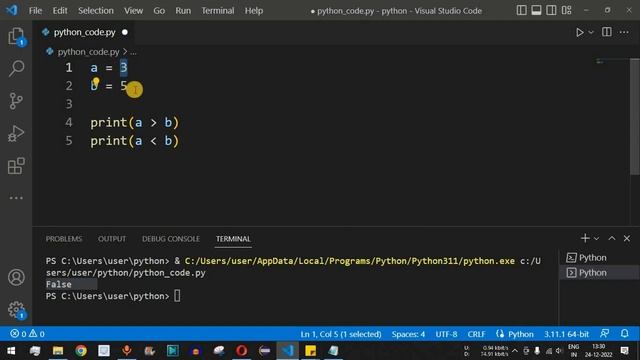Open the Edit menu
The width and height of the screenshot is (640, 360).
click(x=60, y=11)
